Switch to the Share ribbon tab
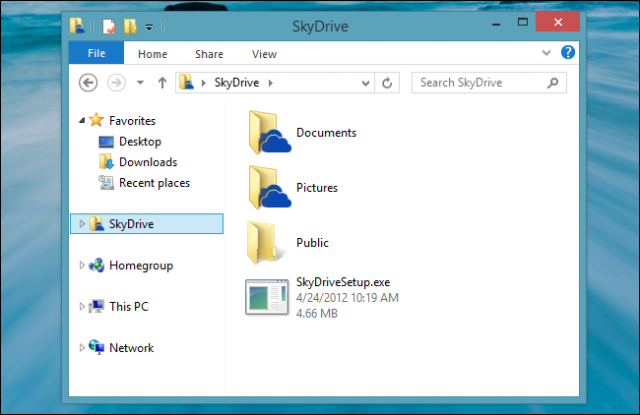Screen dimensions: 640x415 pos(209,54)
